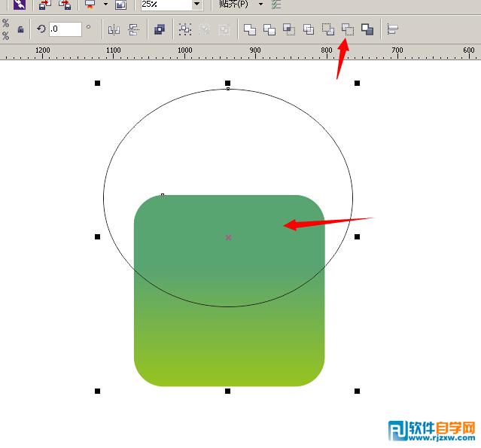This screenshot has height=448, width=481.
Task: Click the Simplify shapes icon
Action: [x=309, y=29]
